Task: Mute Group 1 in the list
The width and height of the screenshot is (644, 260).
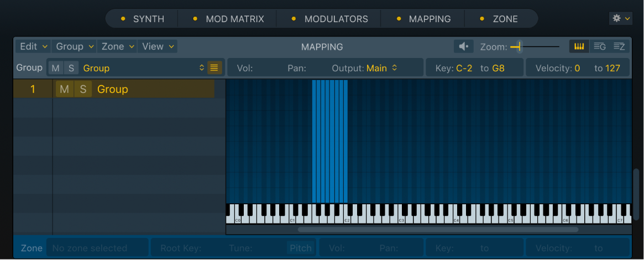Action: (x=65, y=89)
